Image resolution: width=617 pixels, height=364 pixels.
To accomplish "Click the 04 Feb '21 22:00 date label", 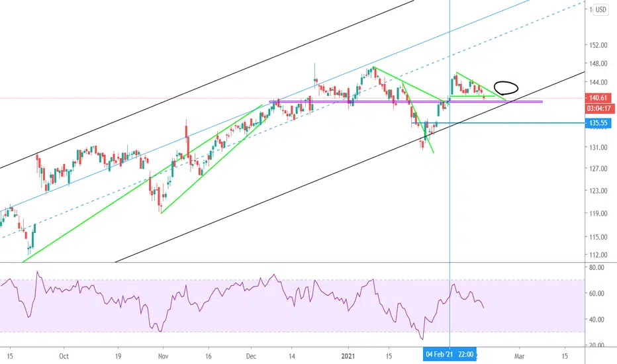I will (x=450, y=354).
